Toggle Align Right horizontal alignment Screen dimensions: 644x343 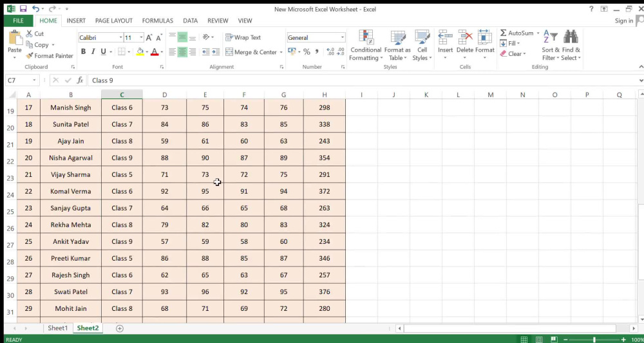pyautogui.click(x=192, y=52)
